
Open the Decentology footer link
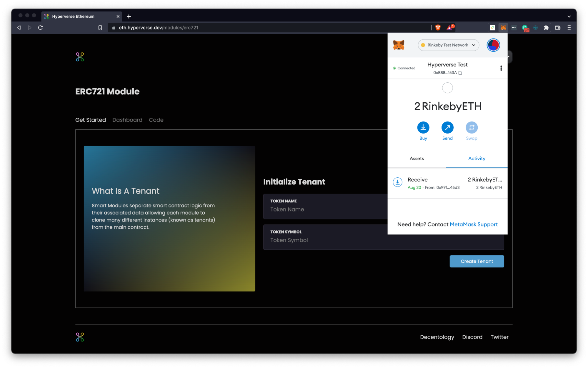tap(437, 337)
